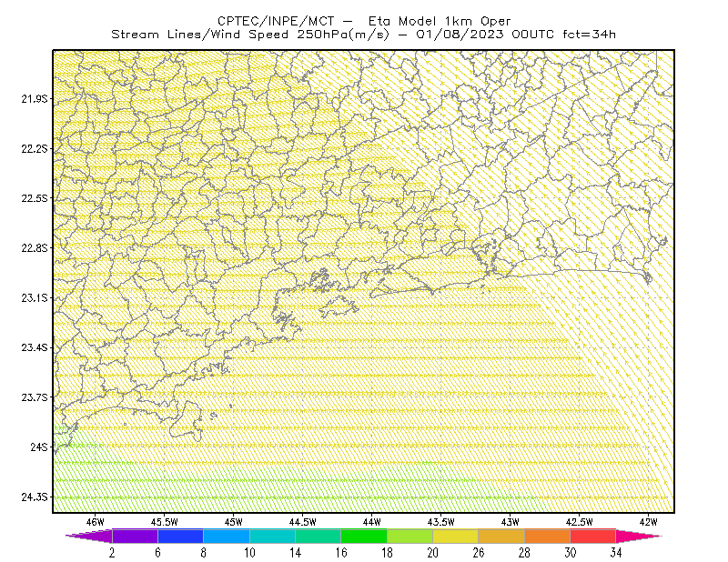The width and height of the screenshot is (728, 562).
Task: Click the cyan 10-14 legend swatch
Action: (272, 536)
